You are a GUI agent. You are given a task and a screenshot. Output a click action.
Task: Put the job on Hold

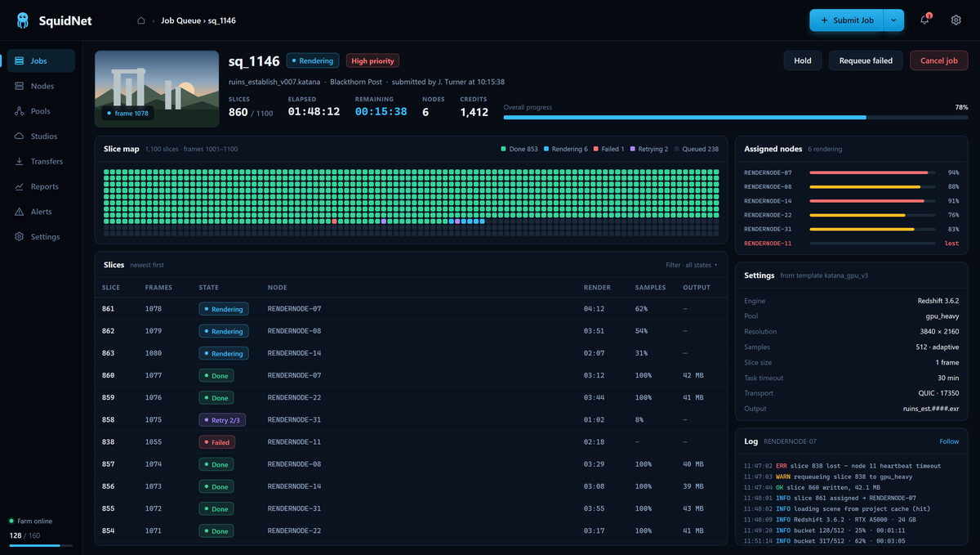[803, 60]
